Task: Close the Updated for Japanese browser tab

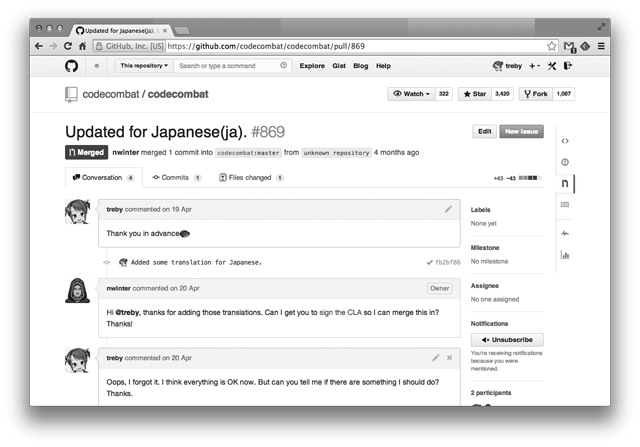Action: click(165, 31)
